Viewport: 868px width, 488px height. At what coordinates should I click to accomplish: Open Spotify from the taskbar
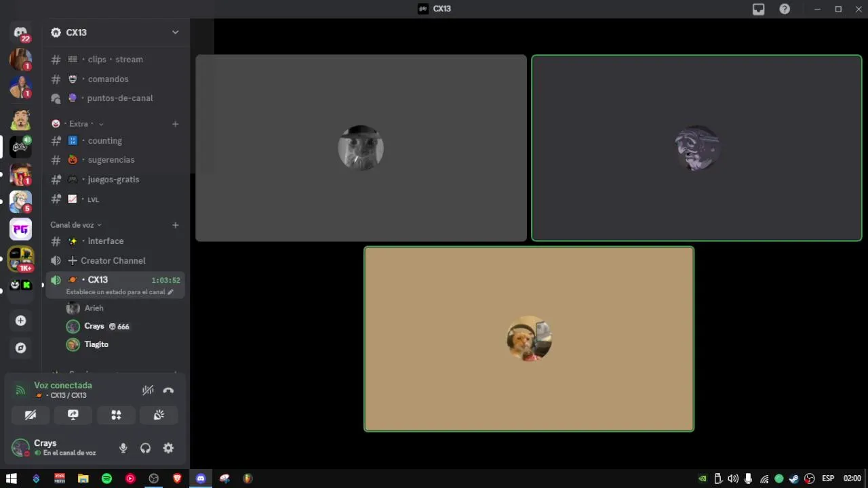coord(106,479)
